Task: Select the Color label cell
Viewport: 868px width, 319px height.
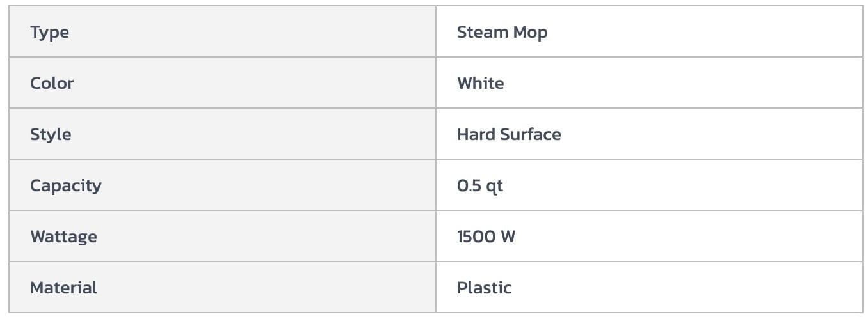Action: 52,83
